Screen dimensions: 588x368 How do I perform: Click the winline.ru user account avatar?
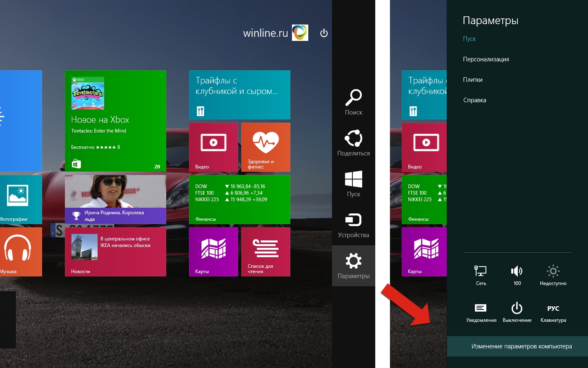(300, 33)
